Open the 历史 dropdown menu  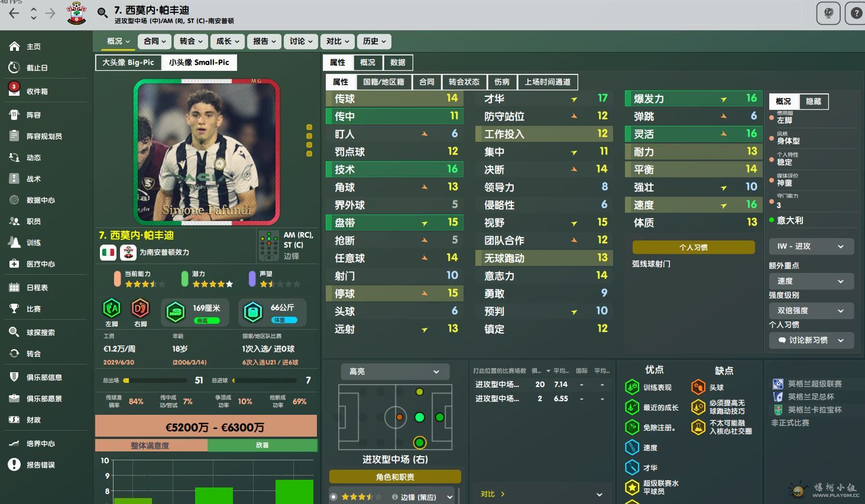click(375, 41)
